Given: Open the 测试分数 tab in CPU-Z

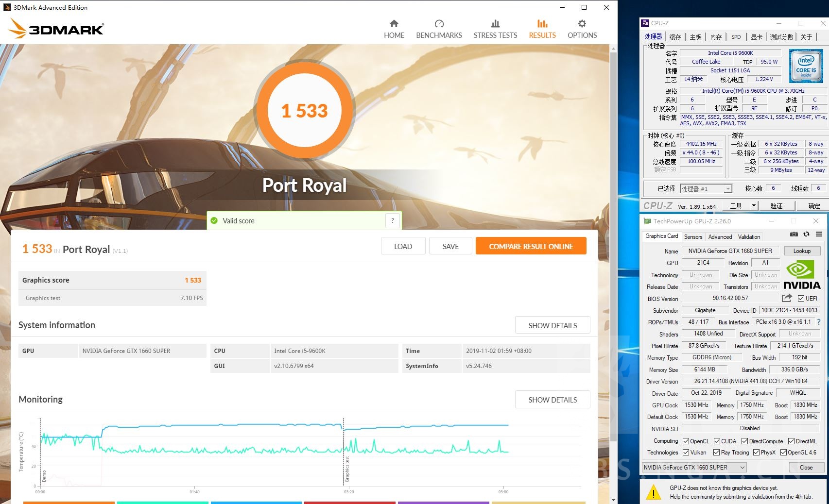Looking at the screenshot, I should tap(782, 37).
